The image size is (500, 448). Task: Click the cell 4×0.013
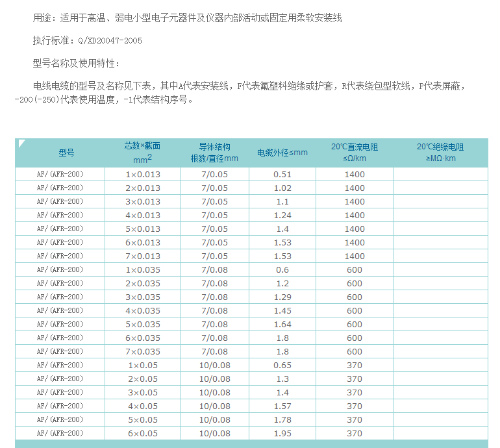tap(143, 216)
